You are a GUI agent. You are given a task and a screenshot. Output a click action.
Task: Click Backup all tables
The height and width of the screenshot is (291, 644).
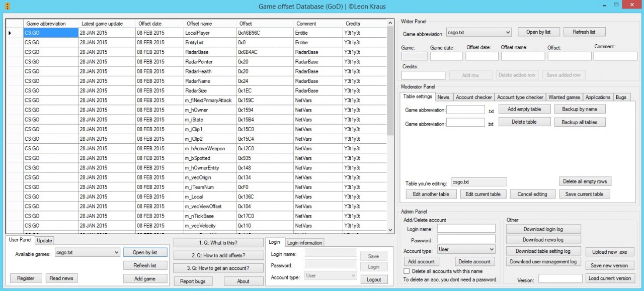click(580, 122)
